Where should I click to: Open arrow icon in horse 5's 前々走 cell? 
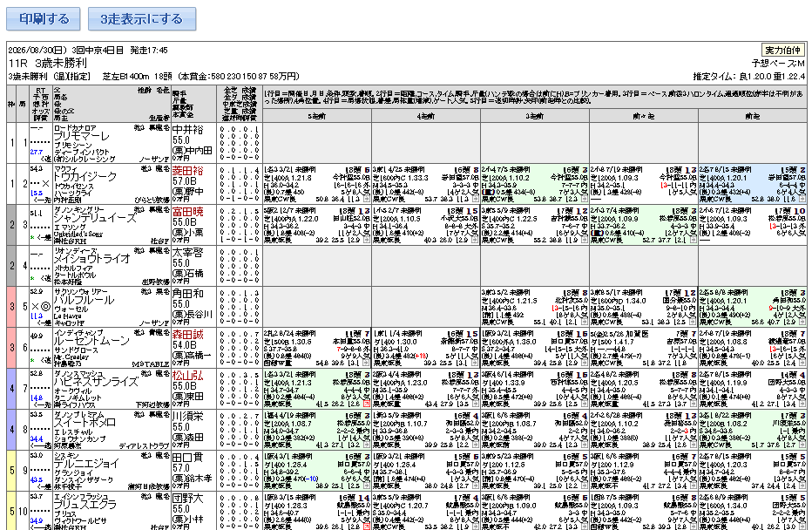point(694,322)
